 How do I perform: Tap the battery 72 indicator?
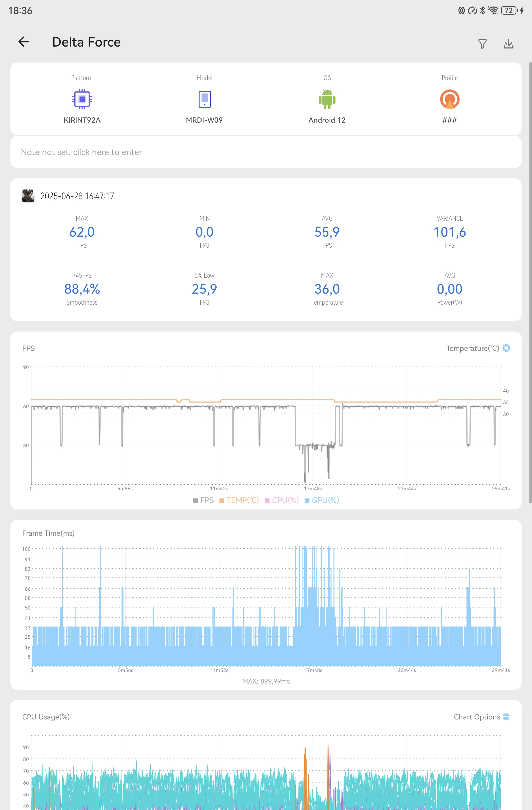pyautogui.click(x=509, y=10)
